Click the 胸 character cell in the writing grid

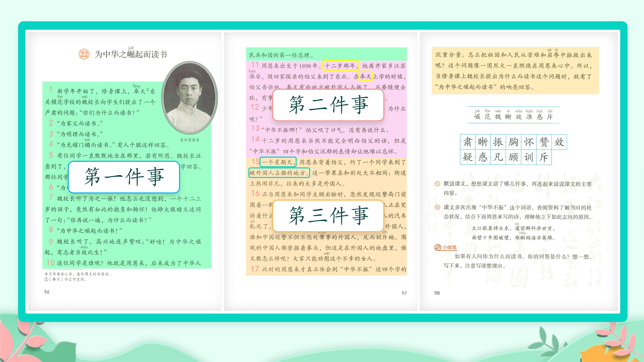[x=513, y=142]
